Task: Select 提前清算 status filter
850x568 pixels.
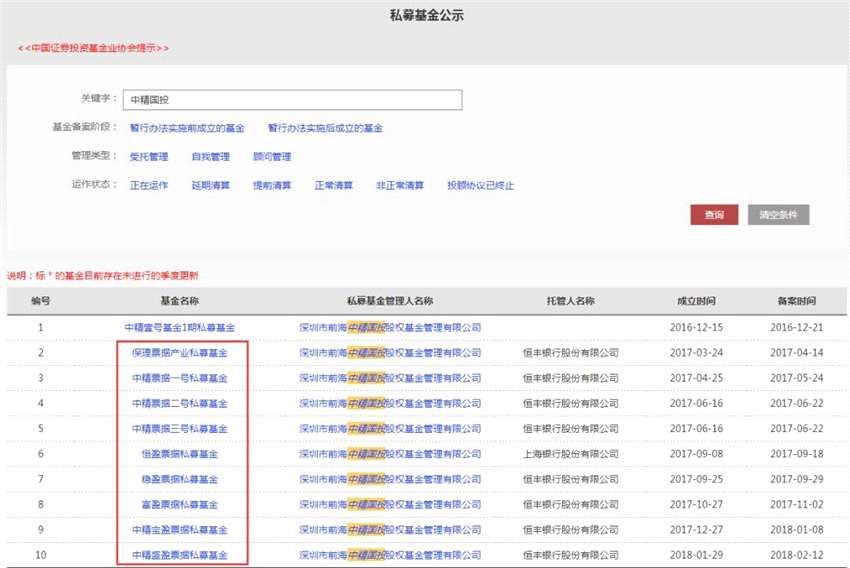Action: [272, 186]
